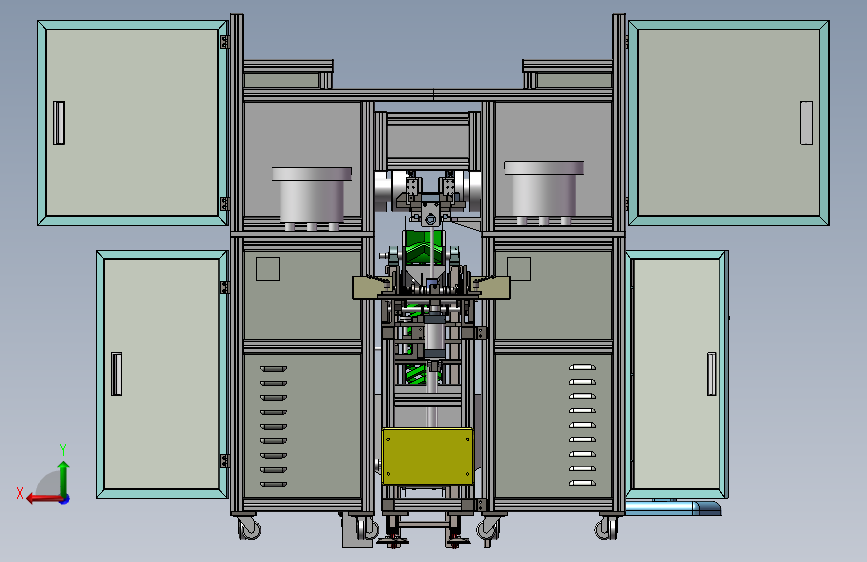Select the lower-right open cabinet door panel
The height and width of the screenshot is (562, 867).
coord(677,374)
